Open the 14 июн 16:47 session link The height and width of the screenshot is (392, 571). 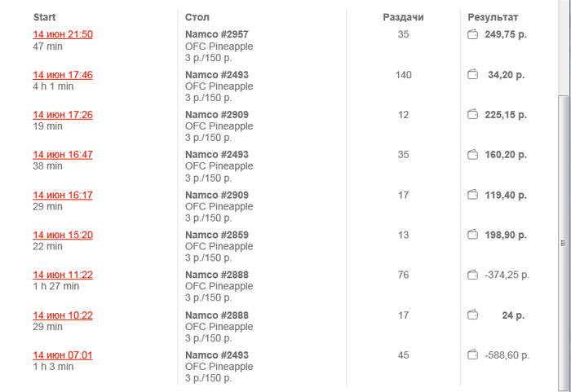[63, 155]
